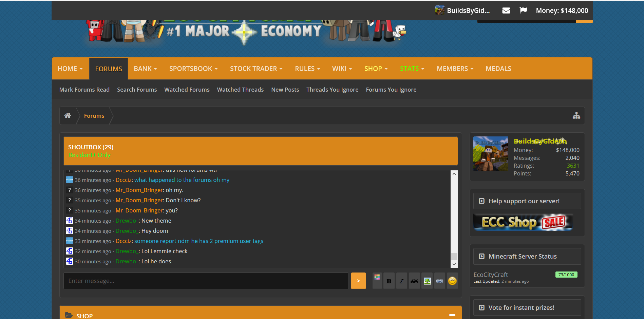Click Drewbo_ avatar next to 'Lol he does'
The width and height of the screenshot is (644, 319).
70,261
